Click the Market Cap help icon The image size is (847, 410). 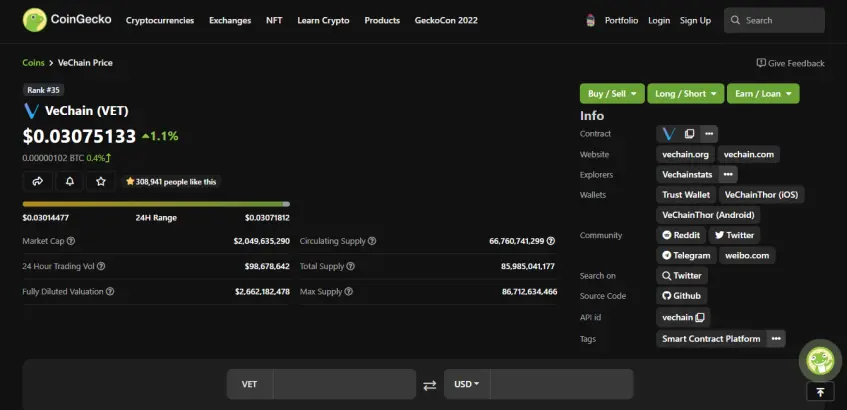[71, 241]
